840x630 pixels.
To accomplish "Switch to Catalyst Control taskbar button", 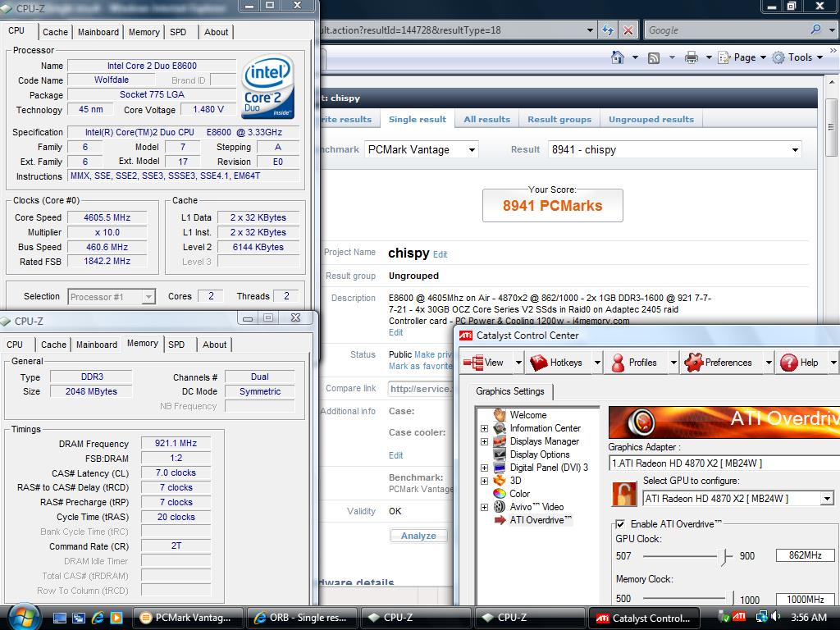I will coord(645,619).
